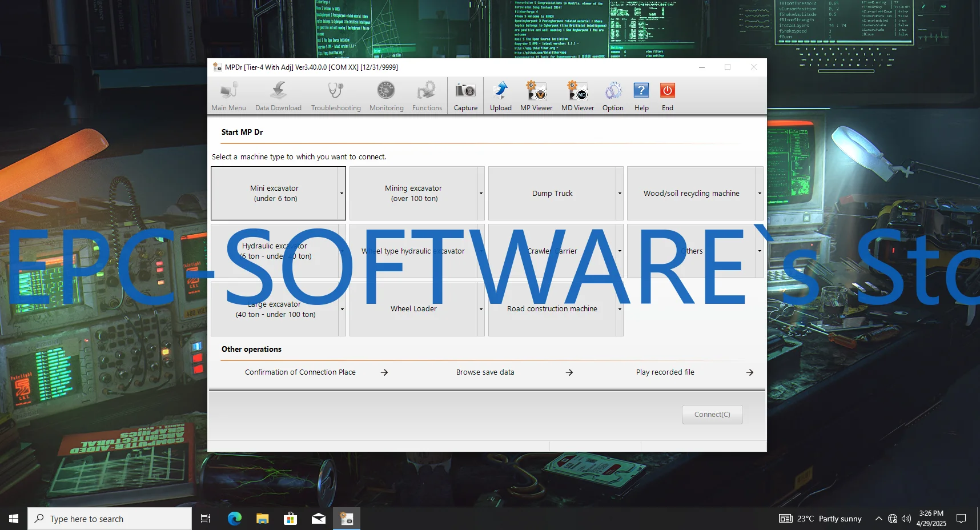
Task: Click the Windows taskbar search box
Action: (x=110, y=519)
